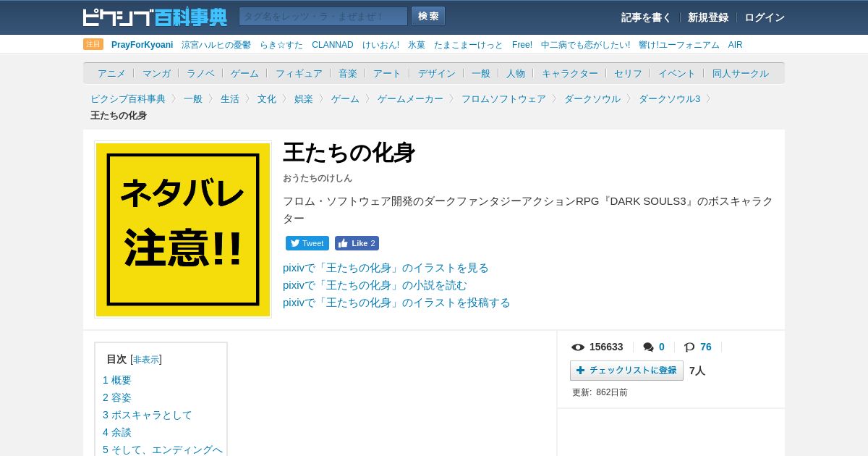Screen dimensions: 868x456
Task: Open the 涼宮ハルヒの憂鬱 trending tag
Action: pyautogui.click(x=216, y=45)
